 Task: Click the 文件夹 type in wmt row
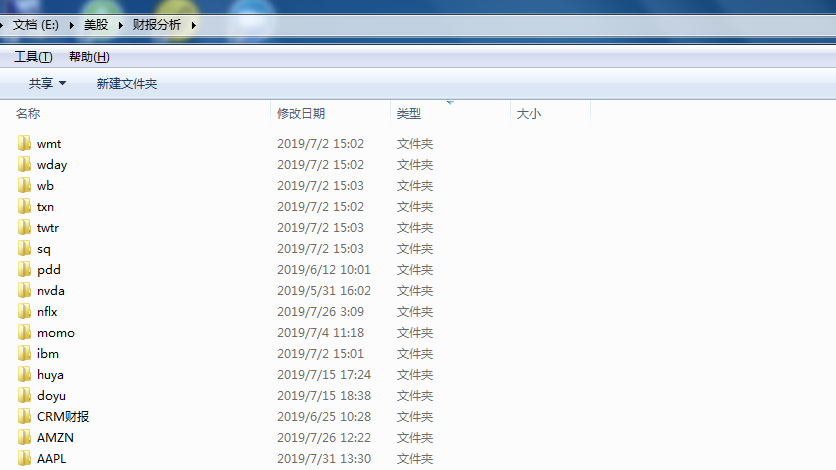(415, 144)
